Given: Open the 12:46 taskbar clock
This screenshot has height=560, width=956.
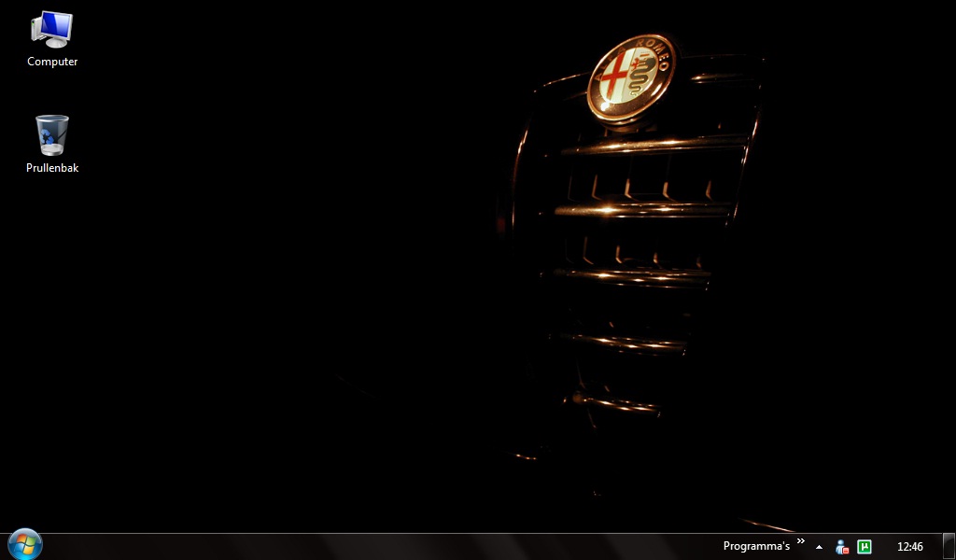Looking at the screenshot, I should (x=909, y=547).
